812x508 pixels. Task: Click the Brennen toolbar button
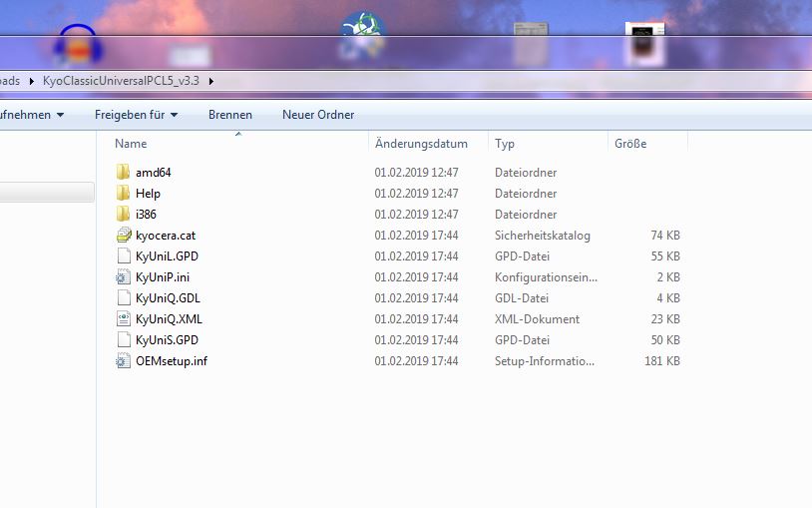[x=230, y=115]
